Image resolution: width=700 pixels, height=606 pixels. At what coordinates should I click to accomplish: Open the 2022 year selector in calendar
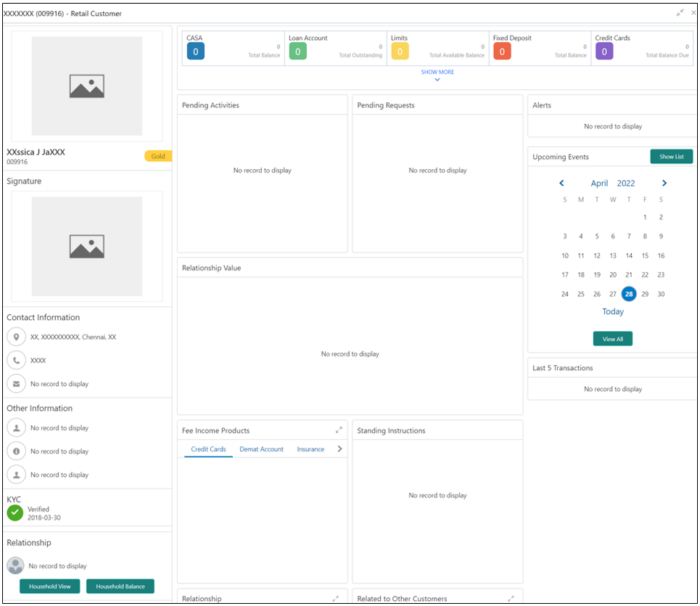pos(626,183)
